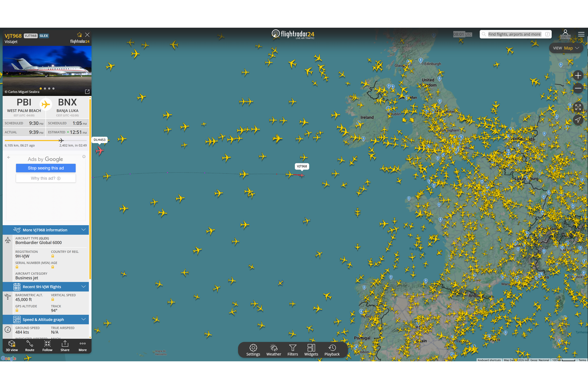Follow the VJT968 aircraft
The height and width of the screenshot is (392, 588).
click(47, 346)
